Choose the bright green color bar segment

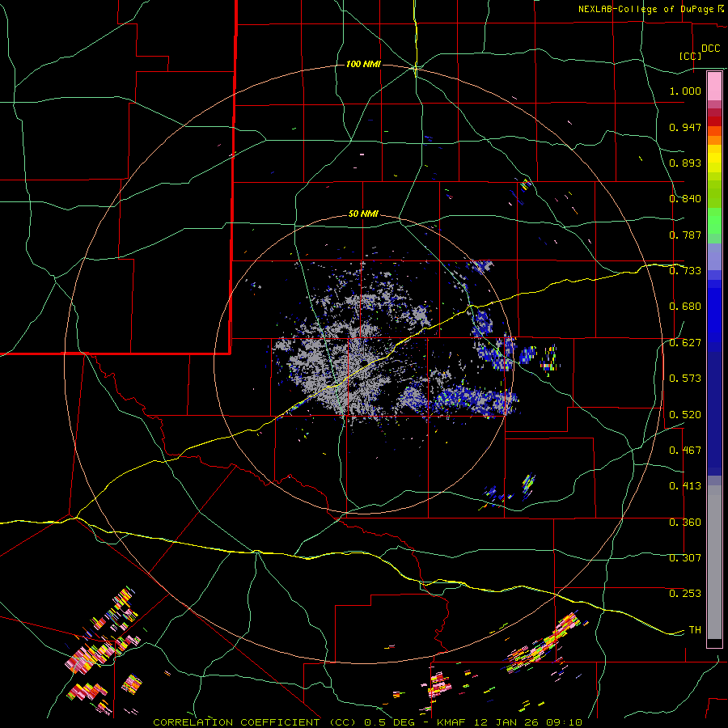[714, 221]
